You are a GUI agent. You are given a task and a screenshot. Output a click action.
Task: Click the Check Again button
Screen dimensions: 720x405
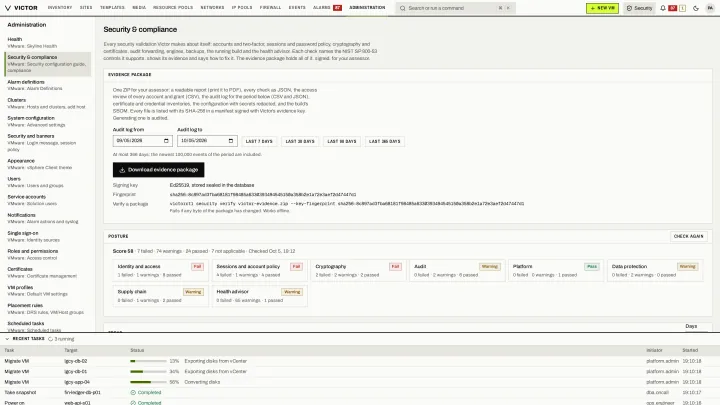pyautogui.click(x=688, y=236)
